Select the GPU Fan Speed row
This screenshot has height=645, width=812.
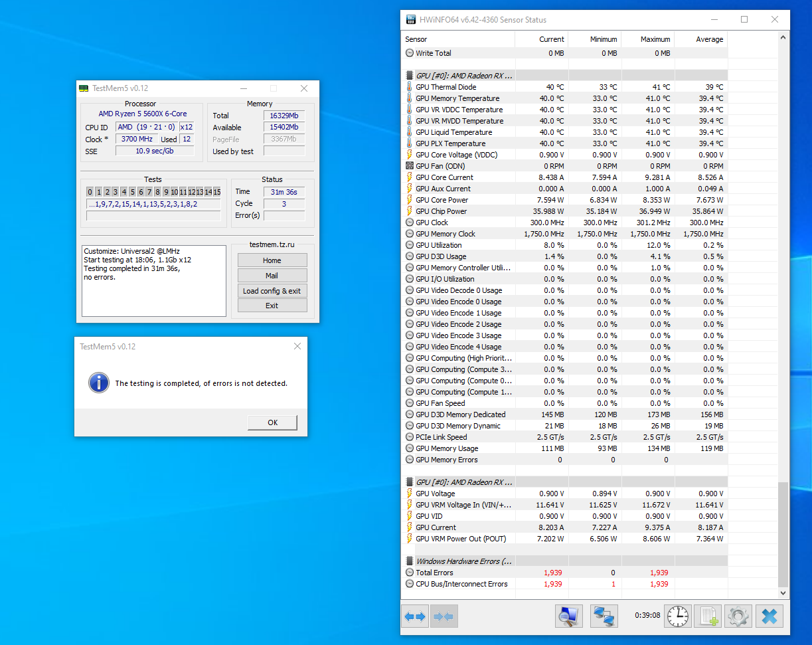[564, 403]
